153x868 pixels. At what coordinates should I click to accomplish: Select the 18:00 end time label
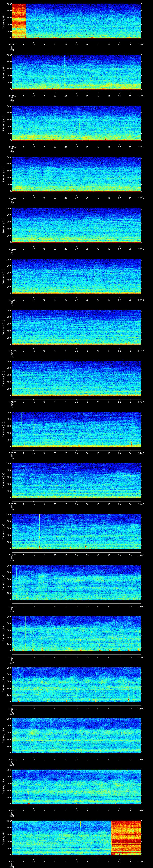[x=141, y=197]
